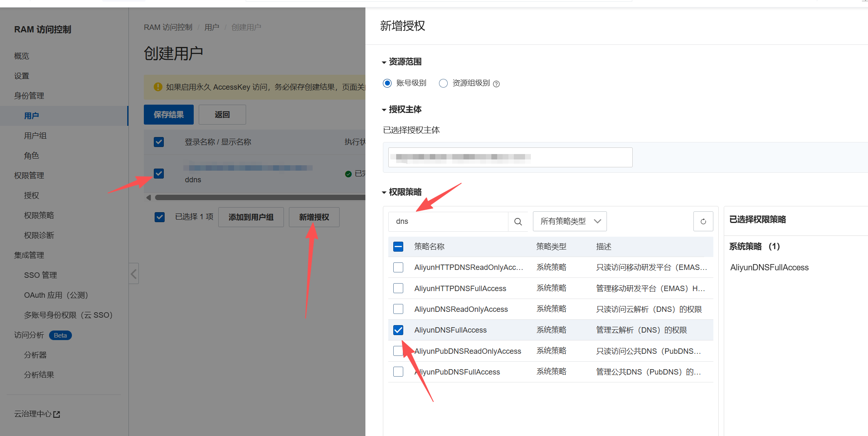Check AliyunDNSReadOnlyAccess policy checkbox

click(398, 309)
